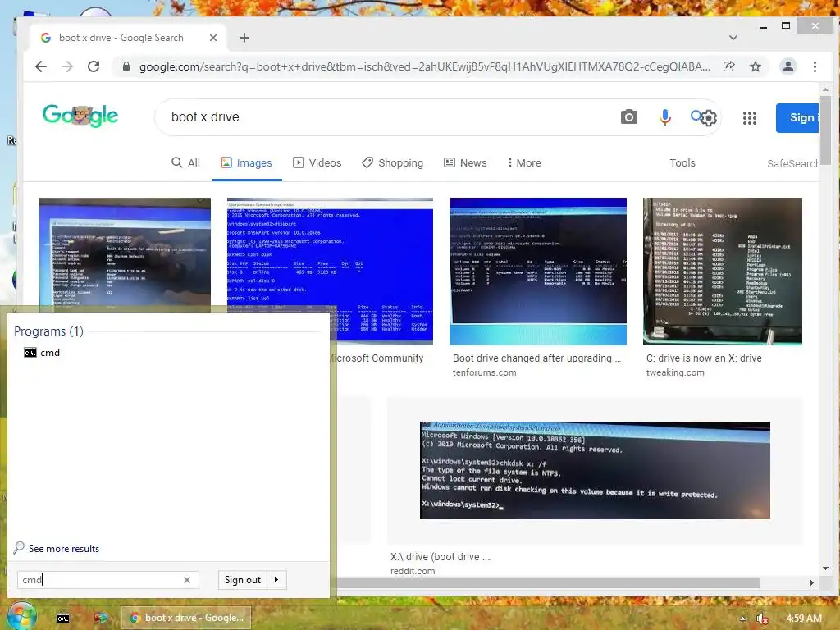The image size is (840, 630).
Task: View site info via the padlock icon
Action: click(126, 66)
